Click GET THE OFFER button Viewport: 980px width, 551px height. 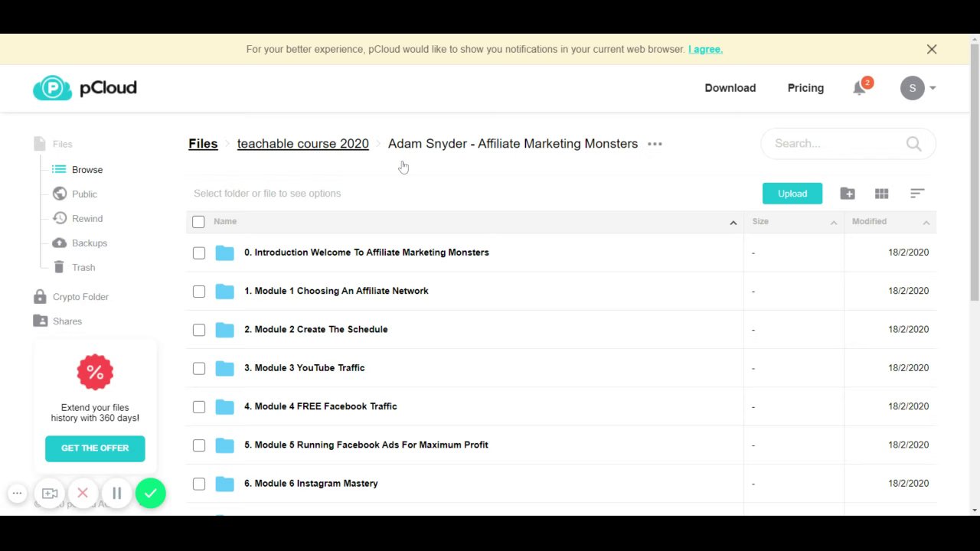point(95,448)
